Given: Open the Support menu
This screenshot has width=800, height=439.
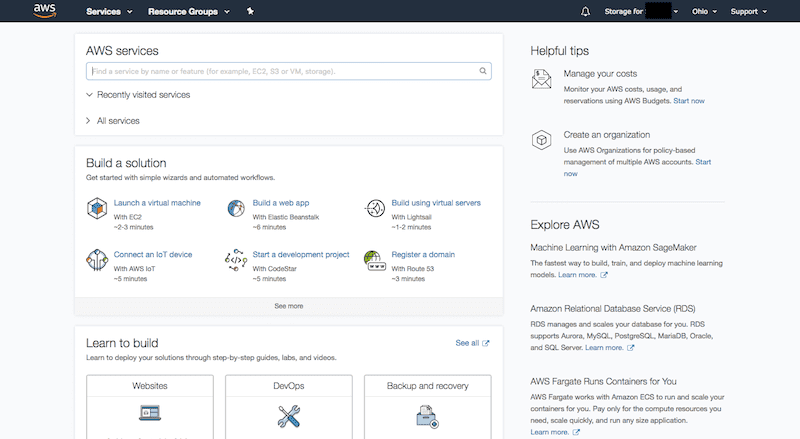Looking at the screenshot, I should [x=748, y=11].
